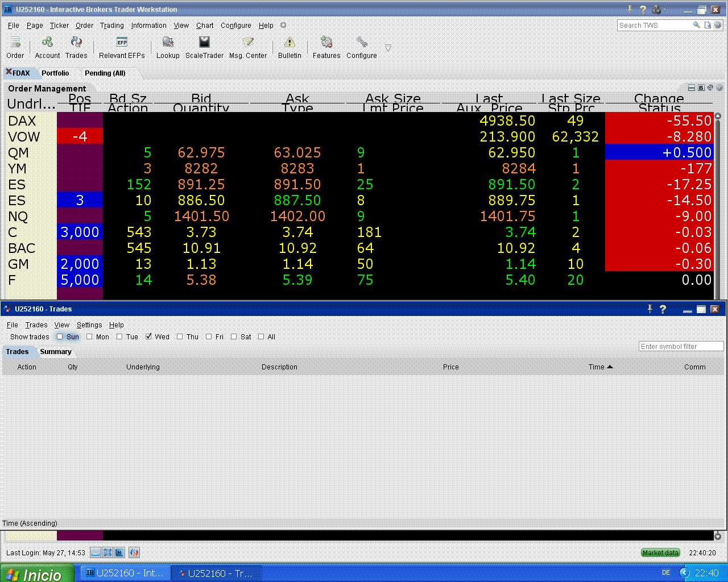728x582 pixels.
Task: Enable the Sun show-trades checkbox
Action: 60,336
